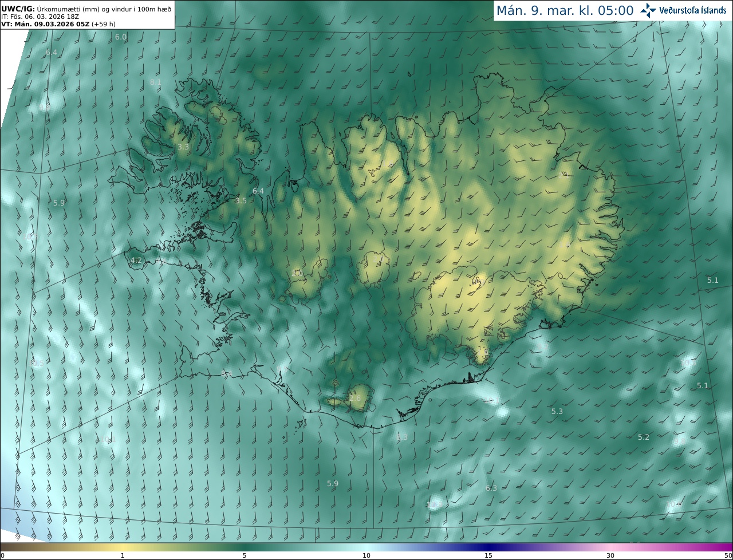Click the Veðurstofa Íslands logo icon
The height and width of the screenshot is (560, 733).
(x=649, y=10)
